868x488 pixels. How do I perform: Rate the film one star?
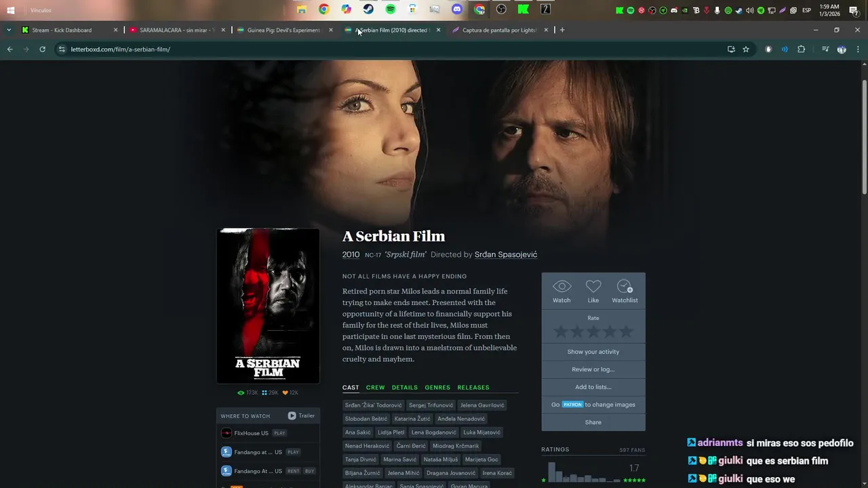(x=560, y=331)
